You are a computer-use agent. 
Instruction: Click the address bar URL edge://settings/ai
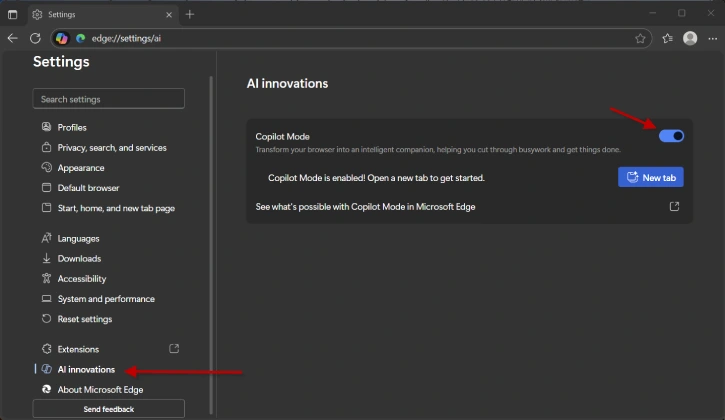point(126,38)
